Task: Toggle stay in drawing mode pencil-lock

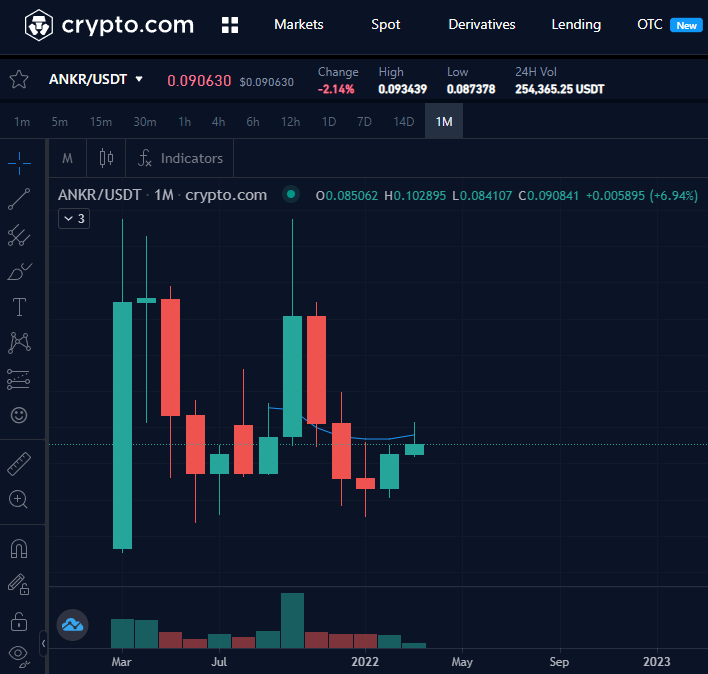Action: [x=19, y=585]
